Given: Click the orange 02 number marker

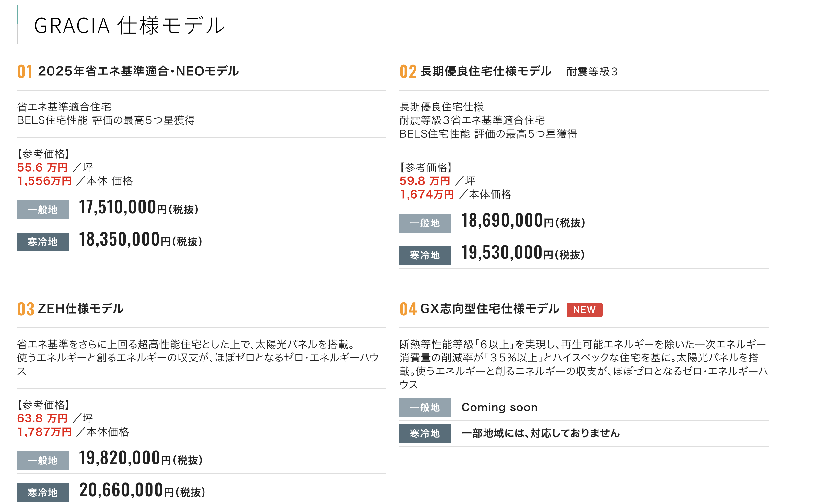Looking at the screenshot, I should click(408, 72).
